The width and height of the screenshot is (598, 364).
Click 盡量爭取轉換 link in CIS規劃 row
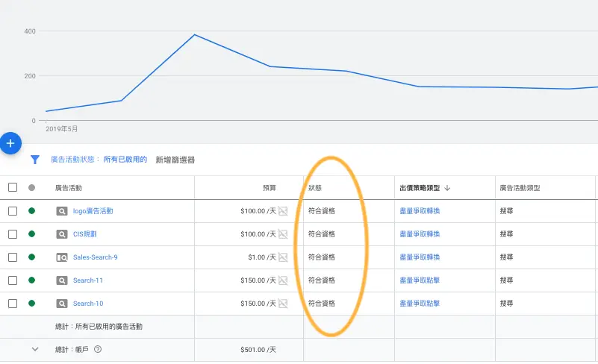pyautogui.click(x=420, y=234)
